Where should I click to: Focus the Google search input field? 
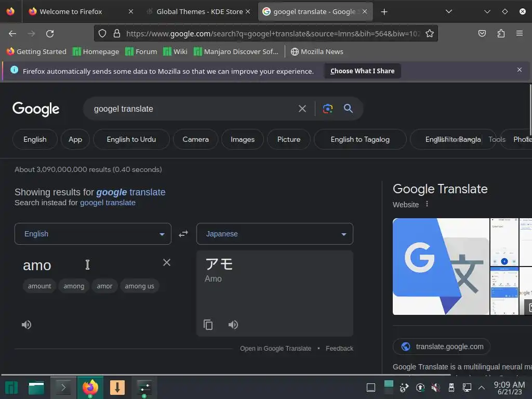(x=192, y=109)
